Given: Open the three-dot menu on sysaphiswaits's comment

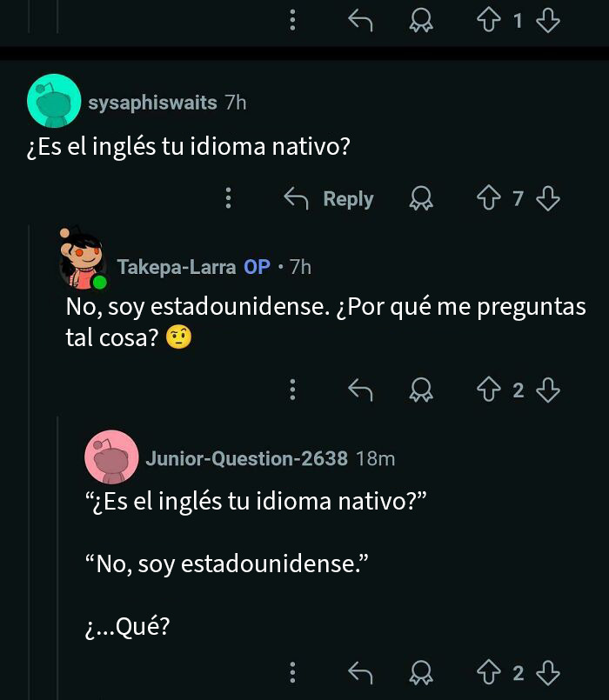Looking at the screenshot, I should click(x=229, y=198).
